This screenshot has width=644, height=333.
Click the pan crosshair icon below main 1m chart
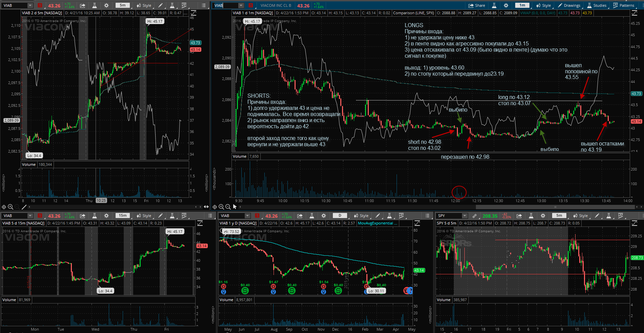coord(215,207)
